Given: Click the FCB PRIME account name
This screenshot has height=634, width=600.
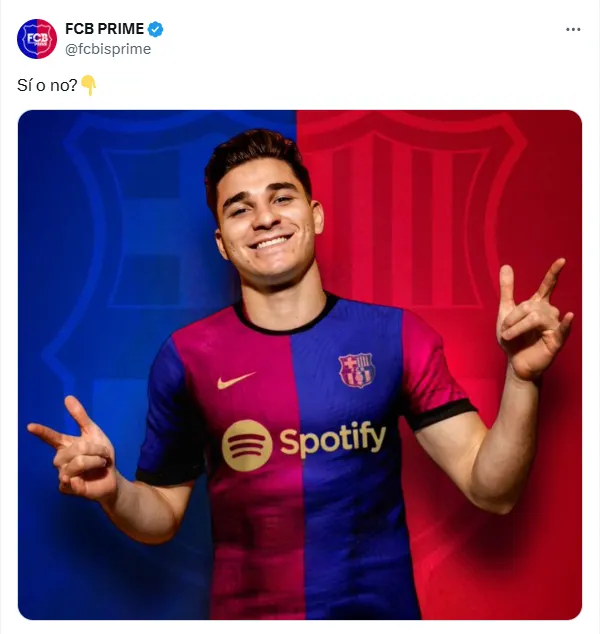Looking at the screenshot, I should (105, 29).
